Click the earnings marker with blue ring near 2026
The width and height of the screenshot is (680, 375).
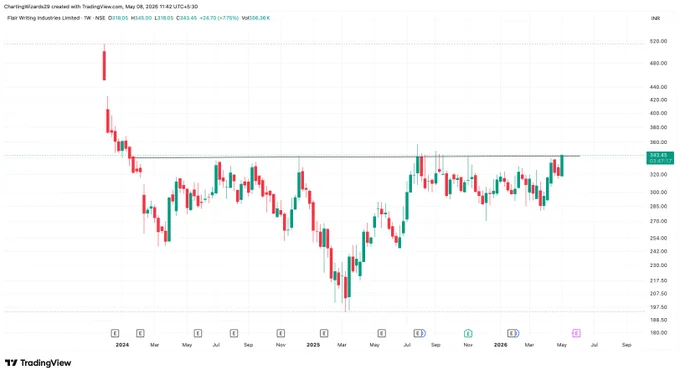[x=513, y=333]
